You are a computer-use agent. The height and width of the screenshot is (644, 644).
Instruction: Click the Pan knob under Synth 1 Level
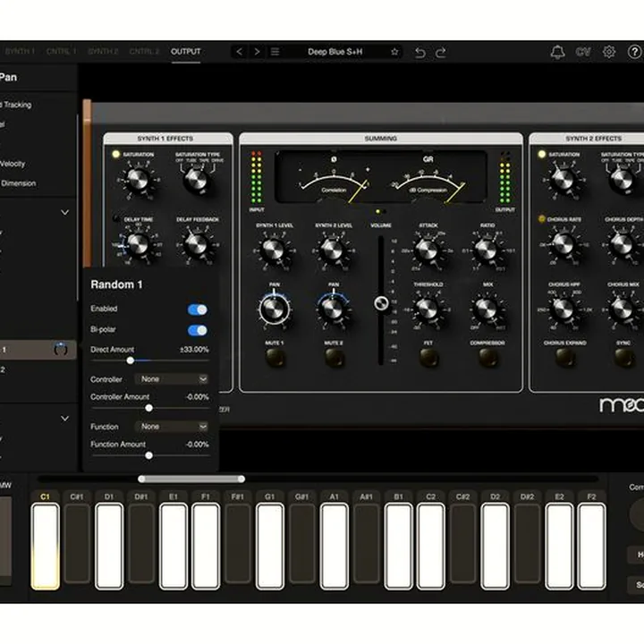pos(274,309)
